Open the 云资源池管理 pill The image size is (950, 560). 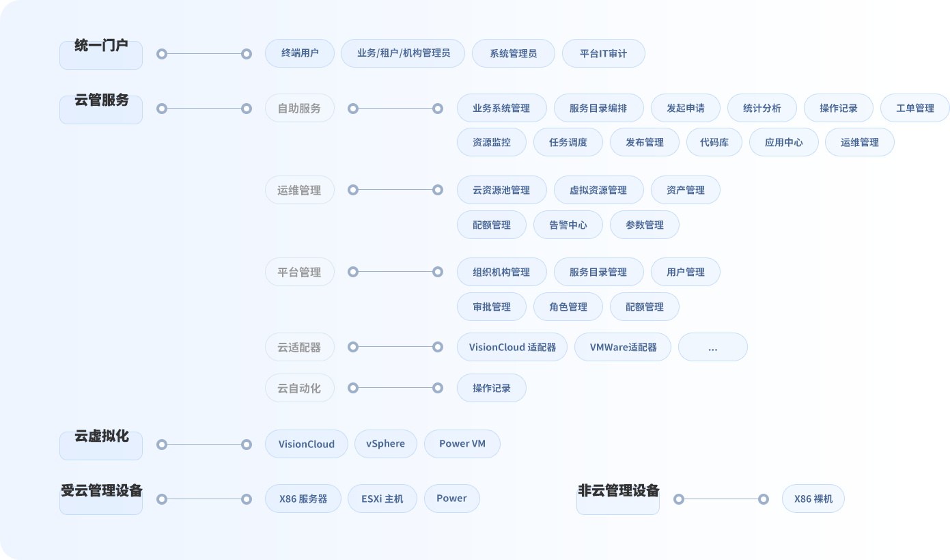[x=502, y=190]
